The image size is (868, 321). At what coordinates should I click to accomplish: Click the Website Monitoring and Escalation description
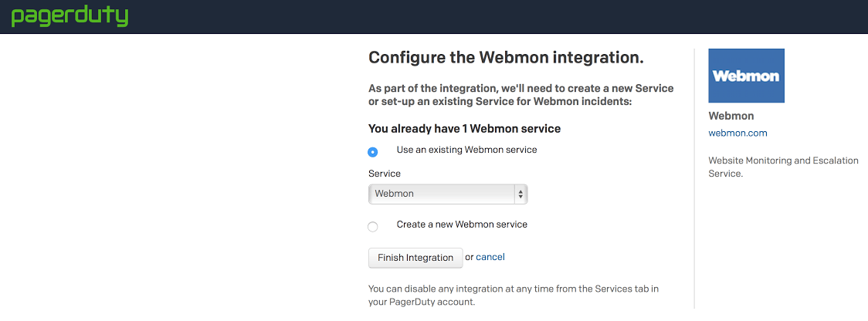pyautogui.click(x=783, y=167)
